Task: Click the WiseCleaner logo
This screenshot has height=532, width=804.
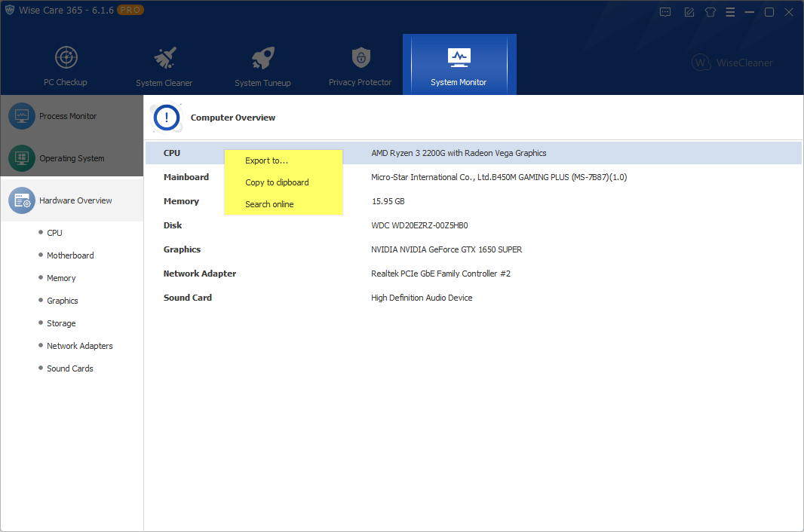Action: 732,63
